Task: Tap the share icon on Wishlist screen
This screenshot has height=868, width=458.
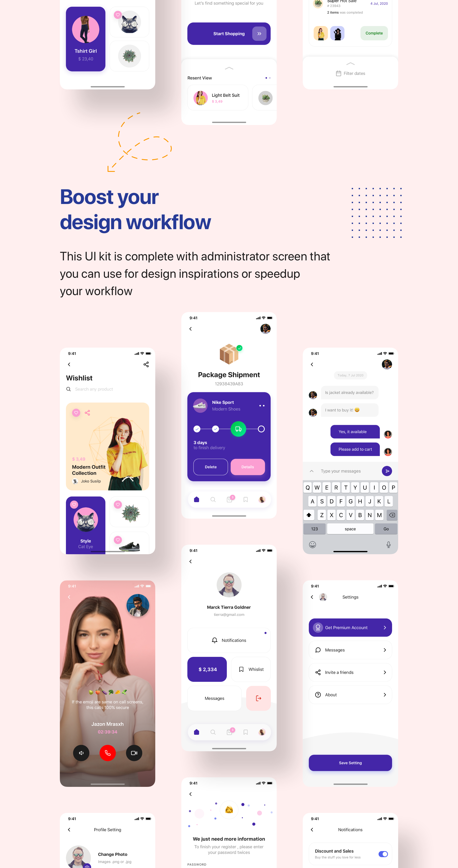Action: (x=146, y=364)
